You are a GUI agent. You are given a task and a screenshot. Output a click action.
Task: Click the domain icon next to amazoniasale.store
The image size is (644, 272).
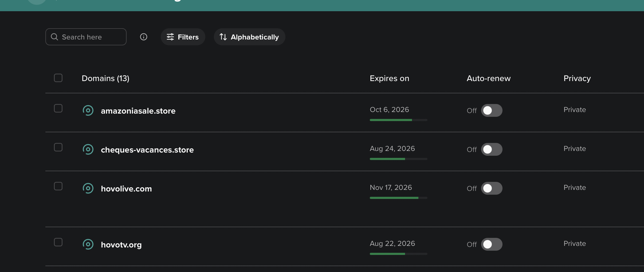coord(88,110)
